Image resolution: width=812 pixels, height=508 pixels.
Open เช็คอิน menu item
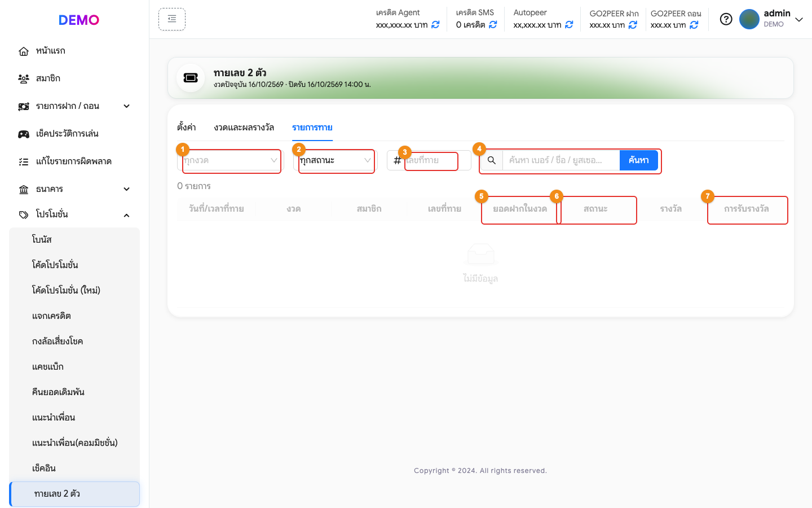[74, 468]
